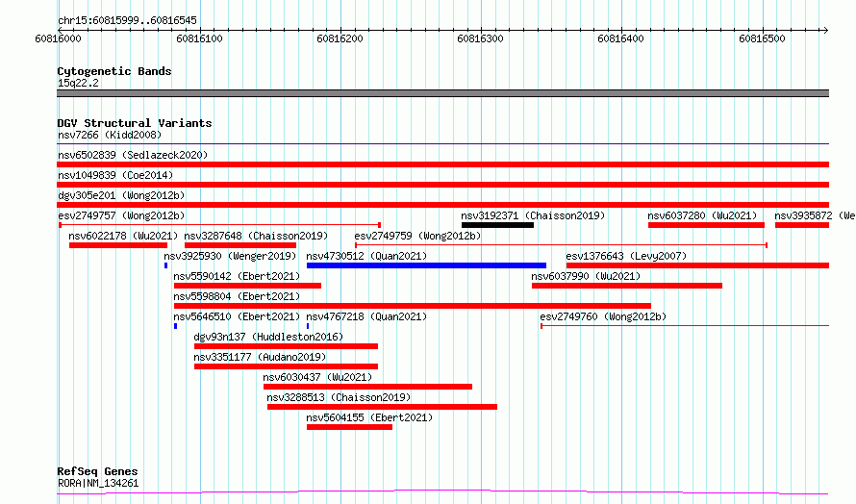Select the nsv5646510 (Ebert2021) label

(x=237, y=316)
